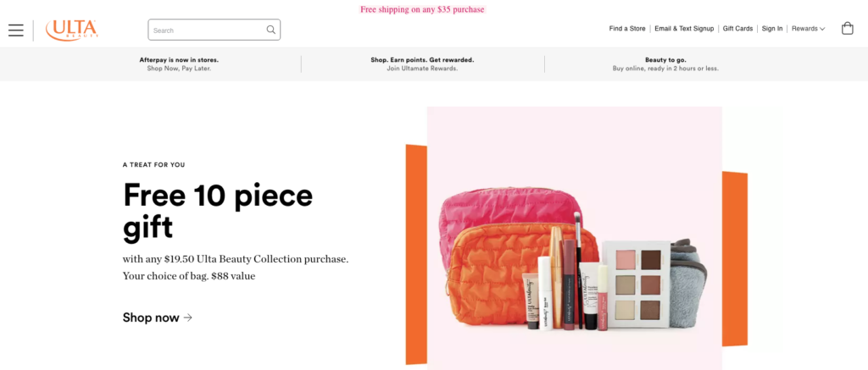The height and width of the screenshot is (370, 868).
Task: Select Sign In in header
Action: (x=771, y=29)
